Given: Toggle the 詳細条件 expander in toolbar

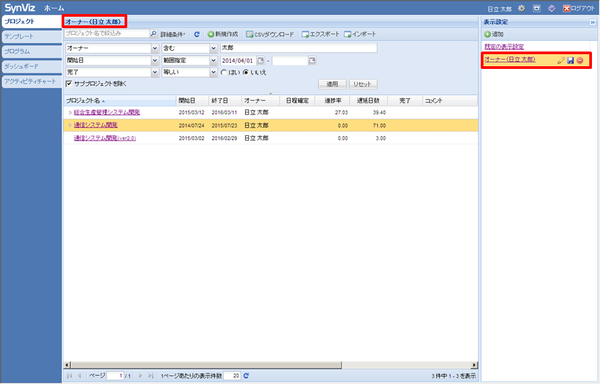Looking at the screenshot, I should [x=173, y=34].
